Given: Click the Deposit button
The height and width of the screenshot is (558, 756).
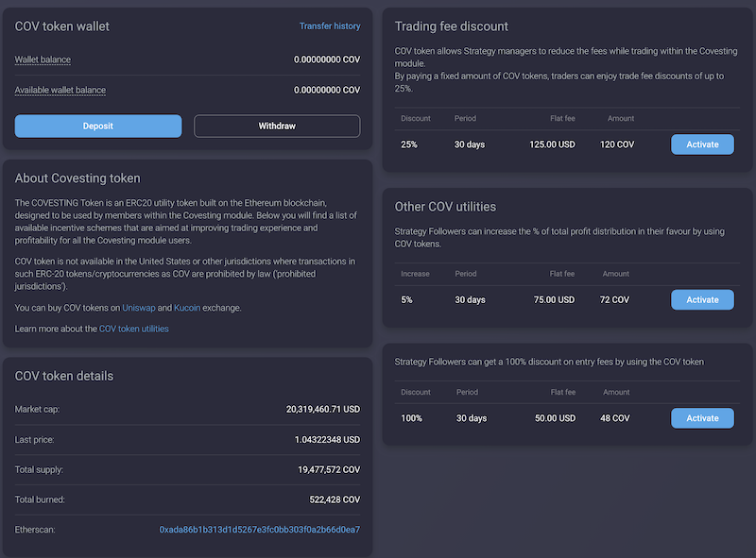Looking at the screenshot, I should click(97, 126).
